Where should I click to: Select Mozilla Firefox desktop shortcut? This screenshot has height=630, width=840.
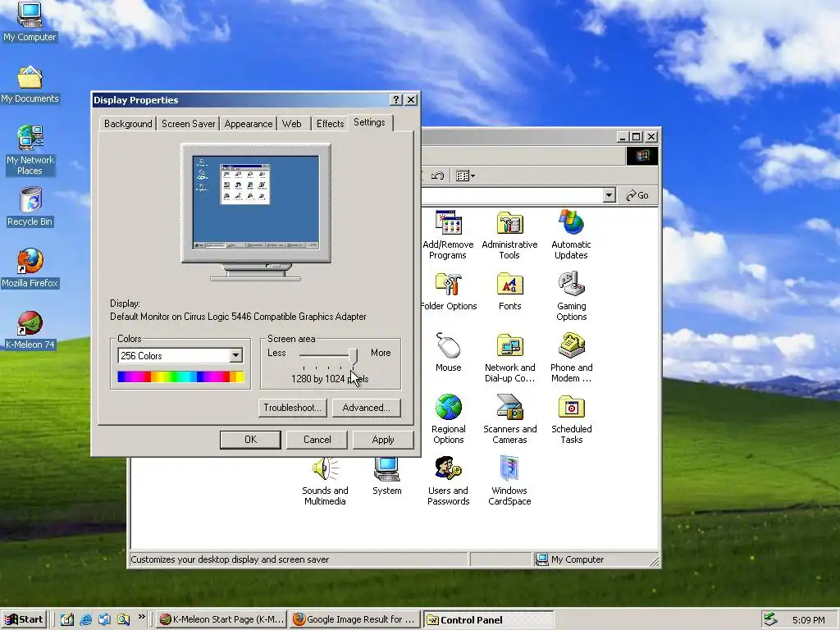click(30, 268)
